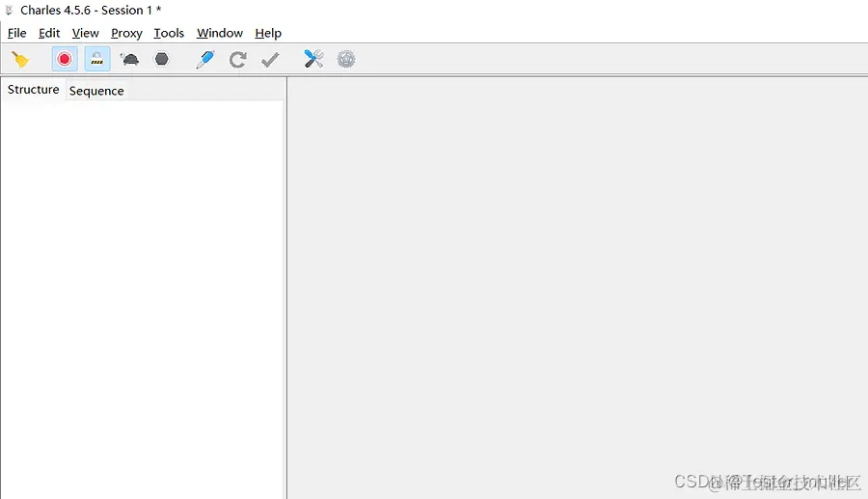
Task: Toggle SSL proxying padlock icon
Action: [96, 59]
